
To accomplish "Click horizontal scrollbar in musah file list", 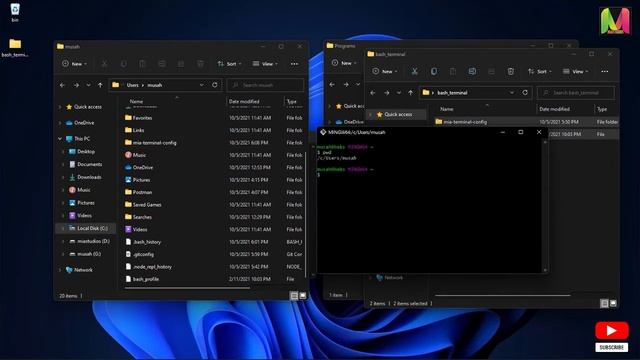I will pos(187,288).
